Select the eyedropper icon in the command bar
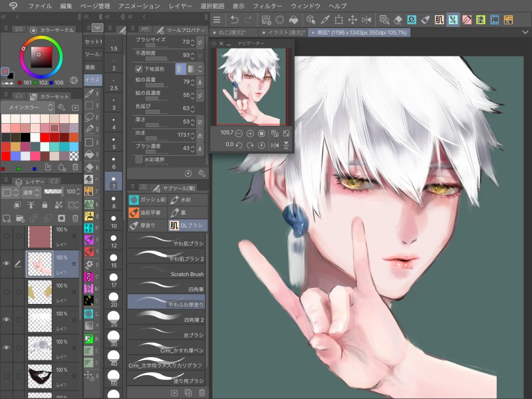The image size is (532, 399). tap(325, 20)
